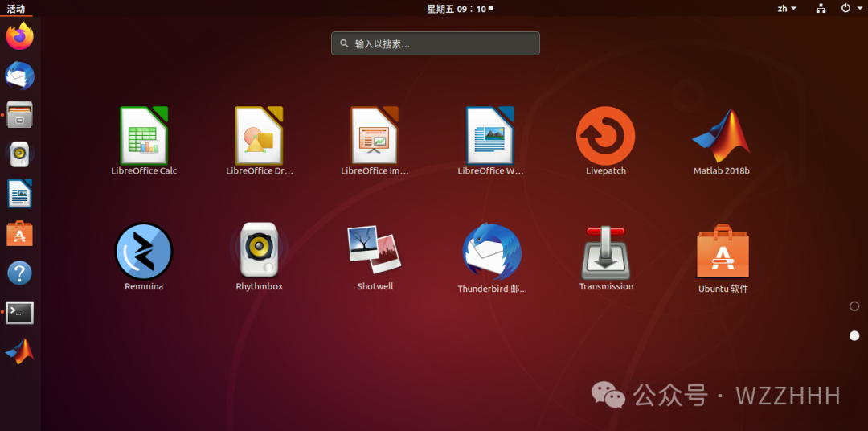Screen dimensions: 868x431
Task: Open Matlab from the dock
Action: pyautogui.click(x=20, y=351)
